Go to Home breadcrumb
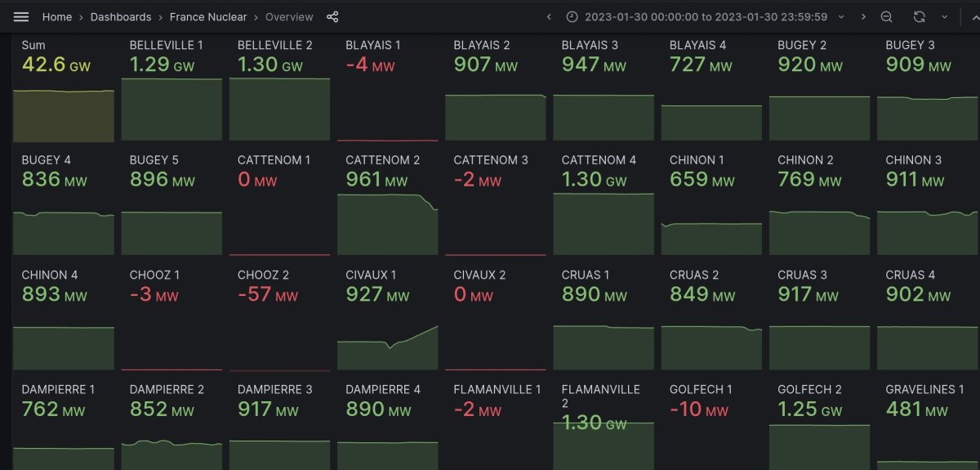This screenshot has width=980, height=470. coord(57,16)
